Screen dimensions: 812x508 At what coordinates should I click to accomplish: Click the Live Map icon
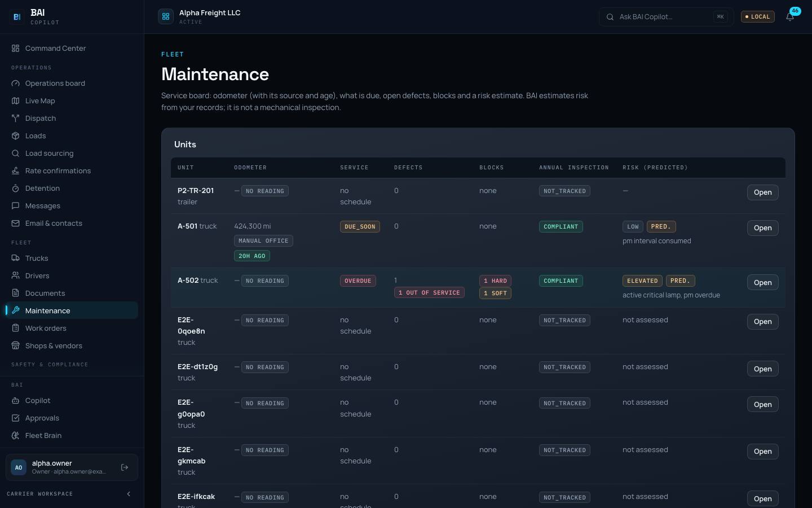point(16,101)
